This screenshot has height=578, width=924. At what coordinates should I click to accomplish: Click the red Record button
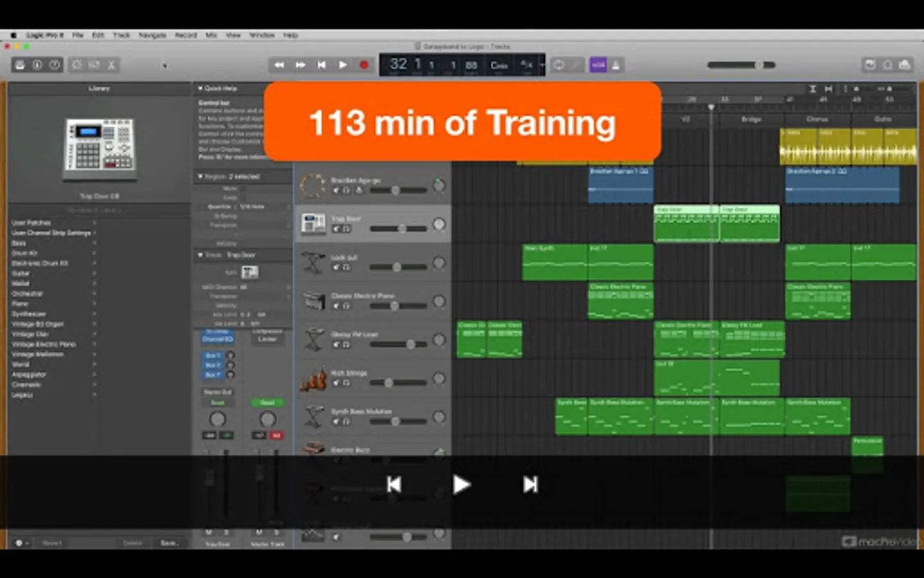(x=364, y=65)
